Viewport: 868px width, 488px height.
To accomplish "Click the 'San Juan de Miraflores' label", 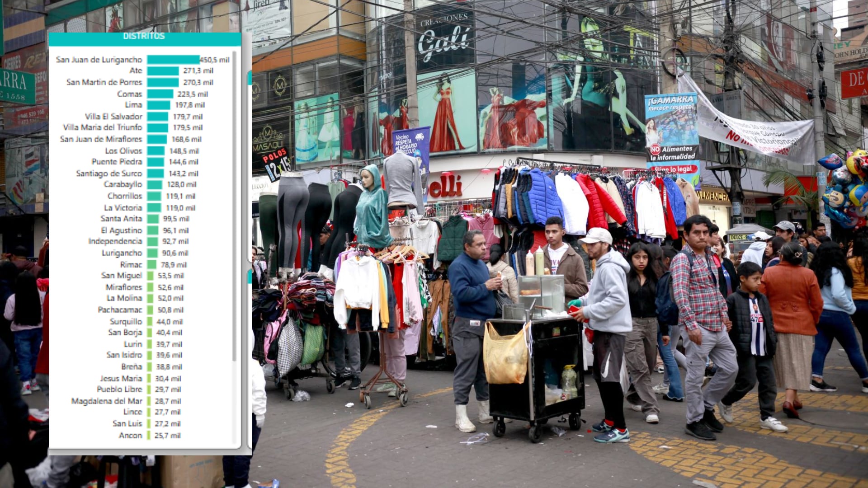I will click(101, 139).
